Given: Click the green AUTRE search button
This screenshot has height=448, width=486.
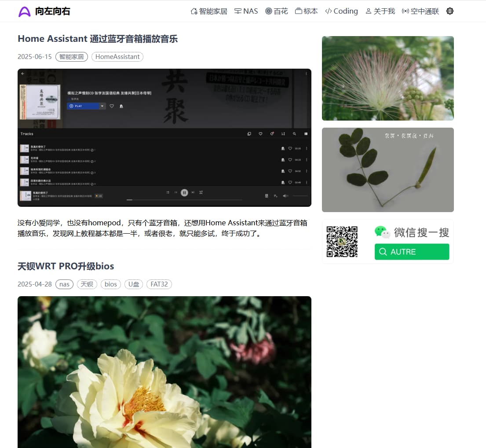Looking at the screenshot, I should (x=412, y=252).
